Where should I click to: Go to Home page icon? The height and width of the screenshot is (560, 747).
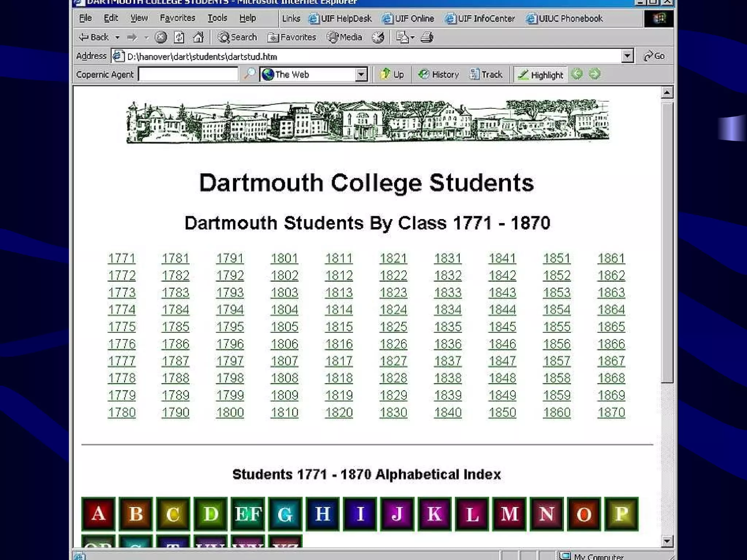tap(198, 37)
